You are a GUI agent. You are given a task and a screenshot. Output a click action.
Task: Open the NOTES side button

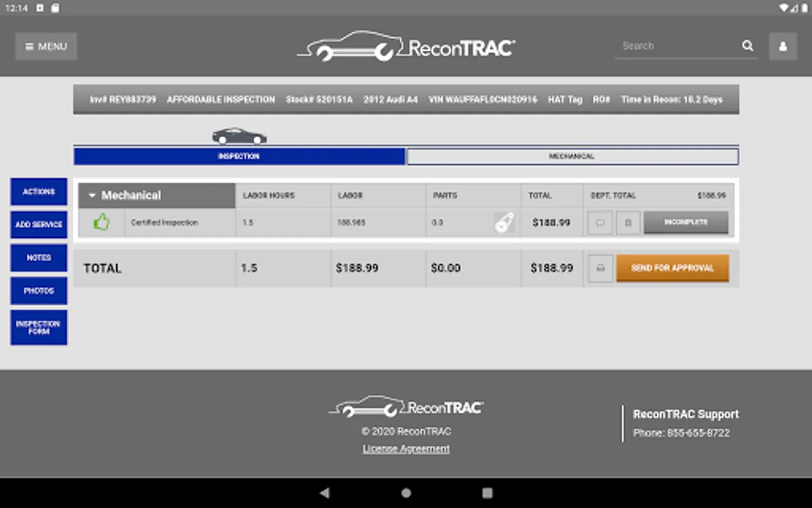coord(38,258)
